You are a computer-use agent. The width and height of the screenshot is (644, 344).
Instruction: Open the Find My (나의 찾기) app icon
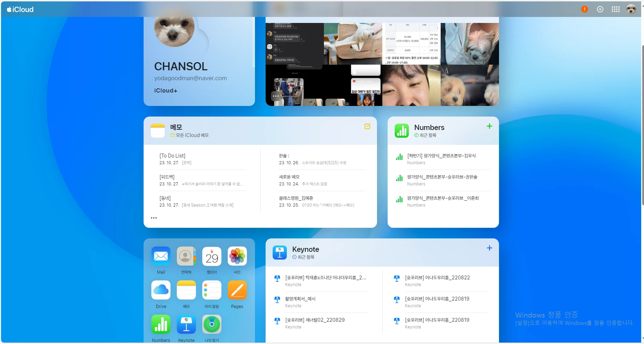click(x=212, y=324)
